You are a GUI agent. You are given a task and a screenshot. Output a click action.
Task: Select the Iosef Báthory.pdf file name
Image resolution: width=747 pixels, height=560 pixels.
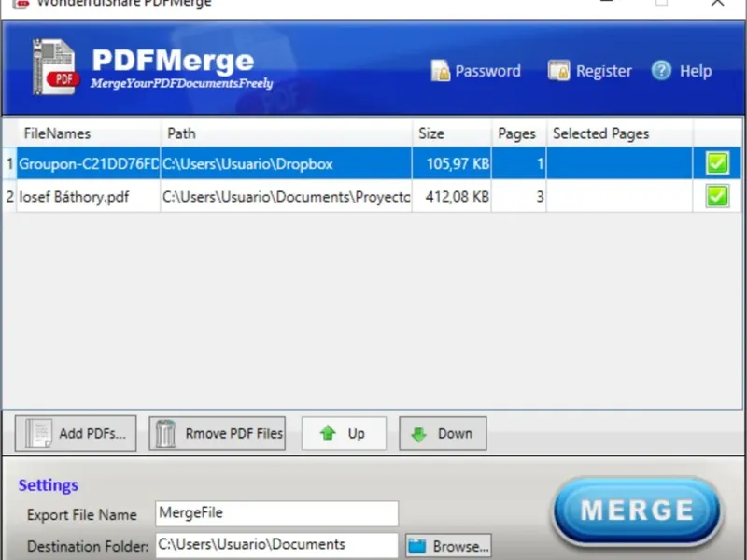(74, 197)
